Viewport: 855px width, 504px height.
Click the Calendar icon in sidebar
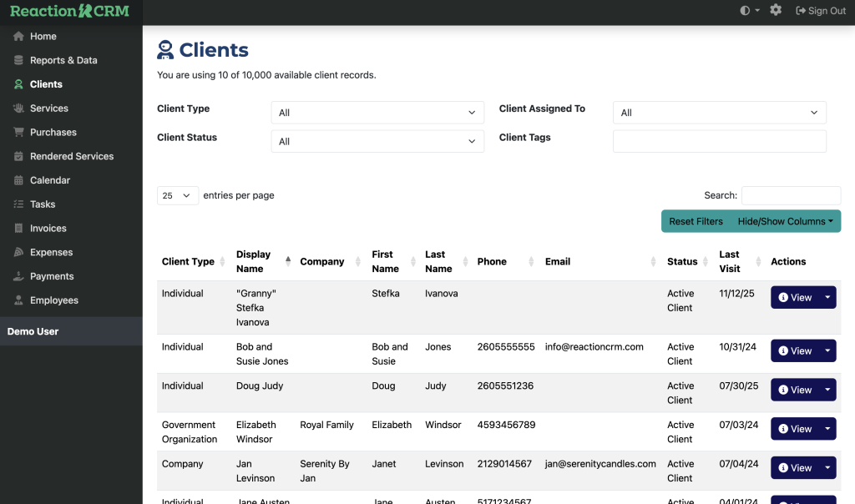click(18, 180)
